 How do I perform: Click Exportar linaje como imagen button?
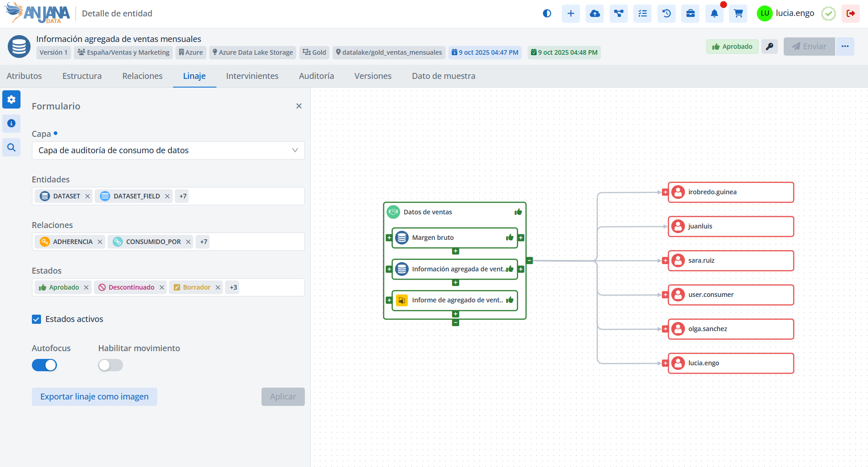pos(94,397)
